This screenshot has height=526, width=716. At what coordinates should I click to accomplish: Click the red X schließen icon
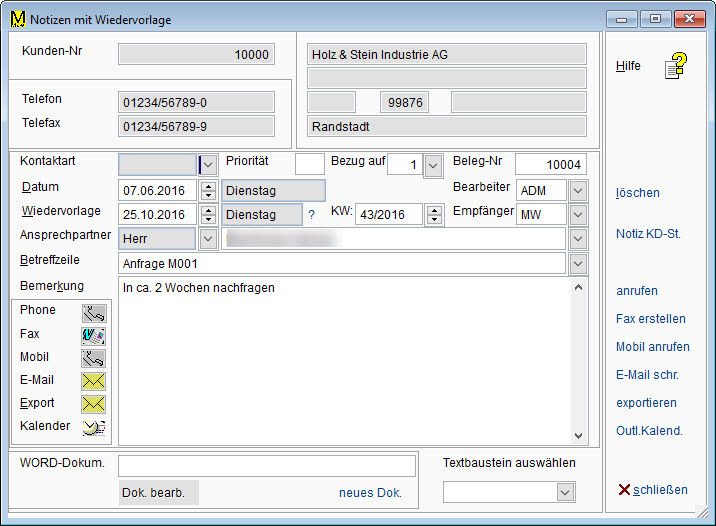624,490
